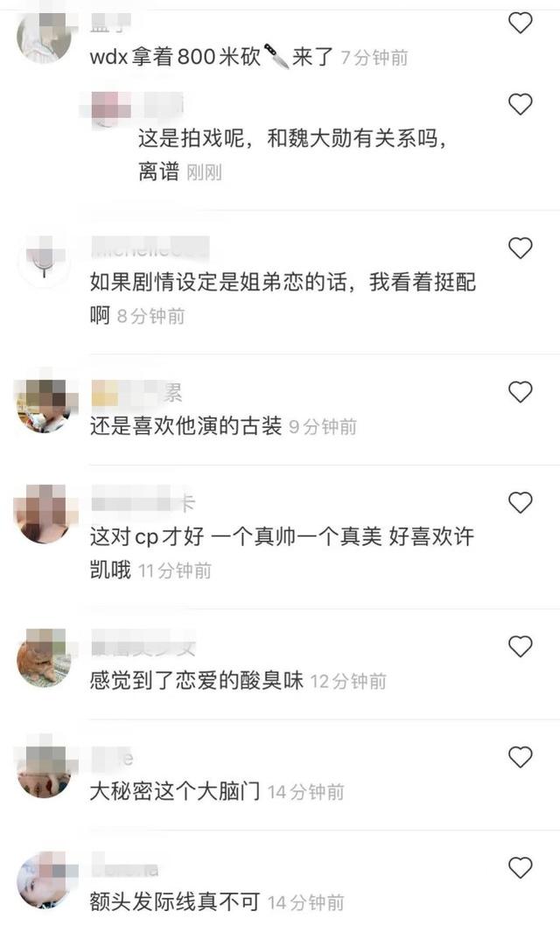Like the '恋爱的酸臭味' comment
This screenshot has height=932, width=560.
(x=520, y=646)
